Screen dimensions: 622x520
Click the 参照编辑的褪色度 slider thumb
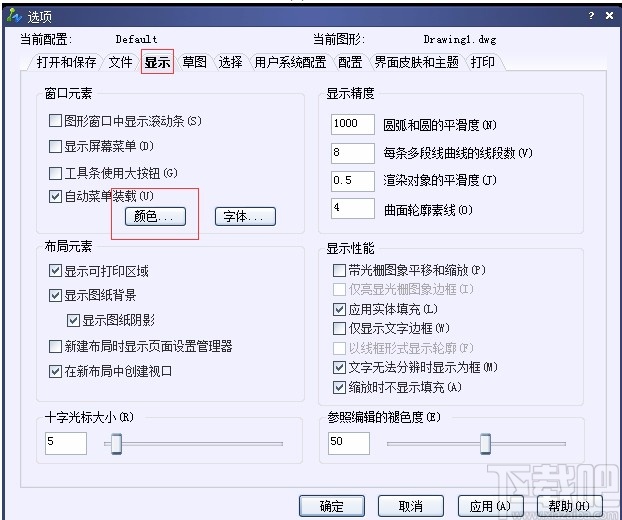[486, 444]
